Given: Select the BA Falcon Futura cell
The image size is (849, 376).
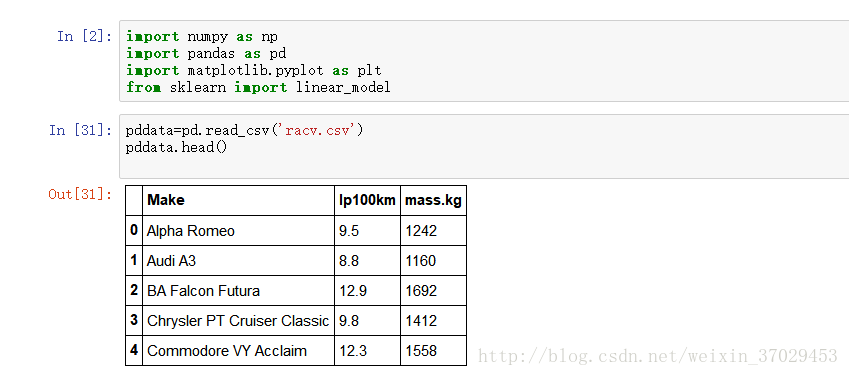Looking at the screenshot, I should coord(238,291).
